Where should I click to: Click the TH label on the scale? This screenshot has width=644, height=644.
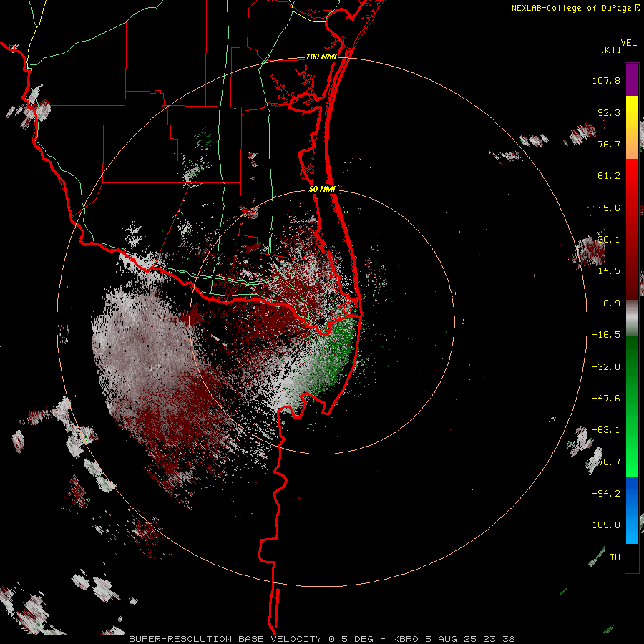pos(615,557)
